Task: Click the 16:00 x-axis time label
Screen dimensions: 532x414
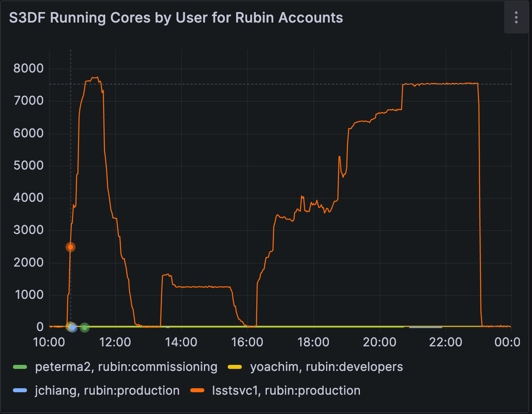Action: click(x=247, y=342)
